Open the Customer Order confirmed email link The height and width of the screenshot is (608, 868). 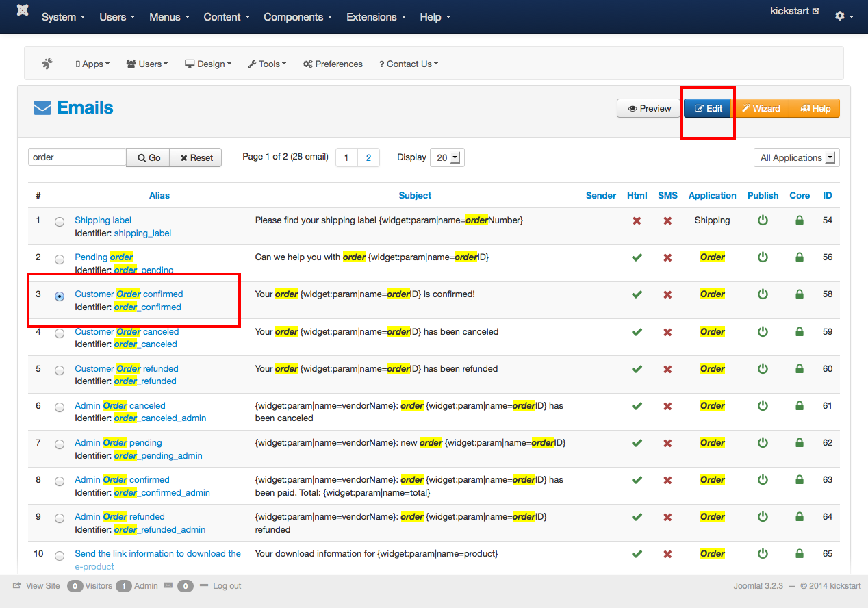[129, 294]
